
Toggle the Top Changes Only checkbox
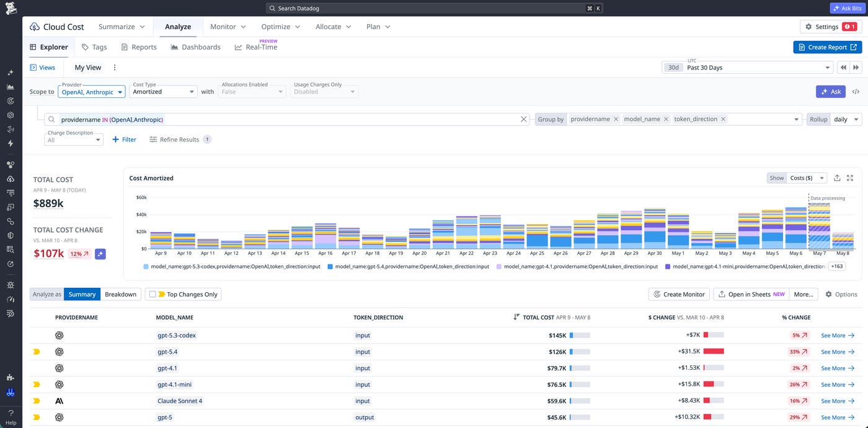(153, 295)
